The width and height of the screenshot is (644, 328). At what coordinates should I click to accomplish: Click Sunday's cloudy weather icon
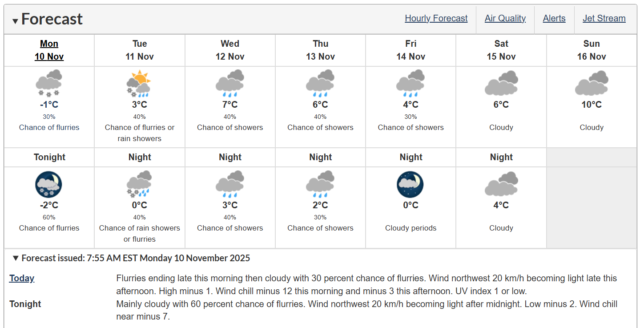pyautogui.click(x=592, y=83)
